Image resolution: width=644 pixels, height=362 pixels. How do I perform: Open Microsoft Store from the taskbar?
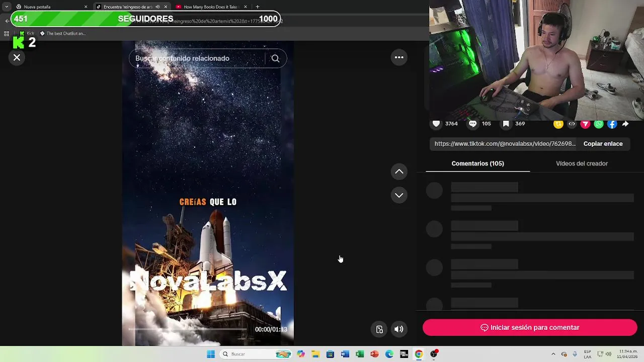[330, 354]
